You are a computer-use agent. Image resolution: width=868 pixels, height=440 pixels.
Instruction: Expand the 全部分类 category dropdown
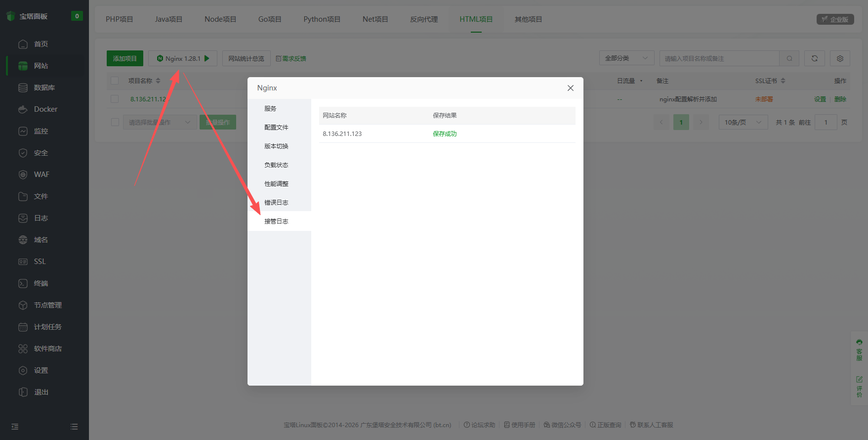(x=626, y=58)
